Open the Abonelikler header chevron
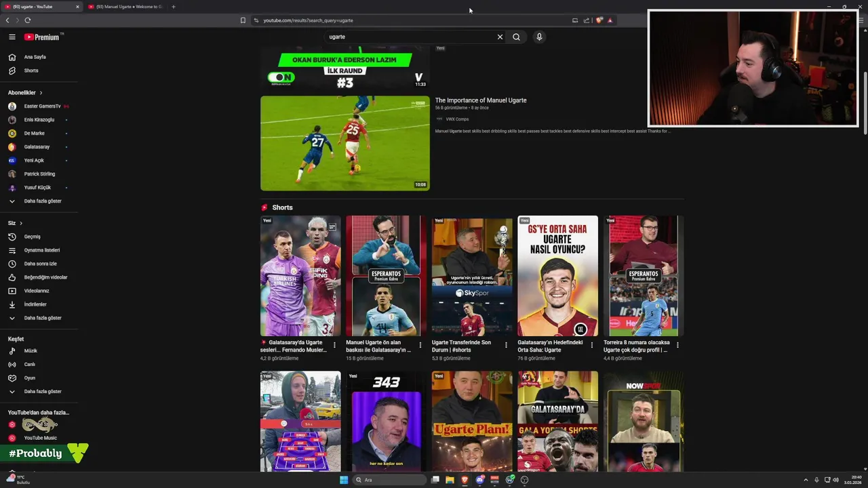Viewport: 868px width, 488px height. coord(41,93)
